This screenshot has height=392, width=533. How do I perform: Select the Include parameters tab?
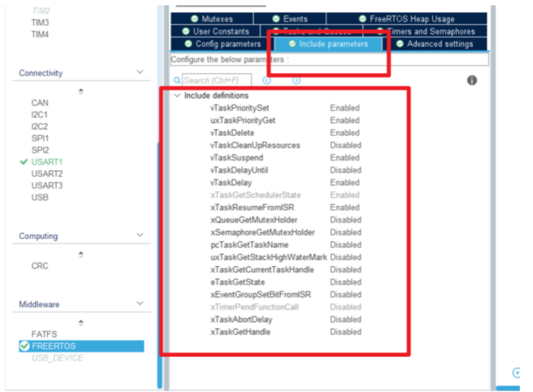tap(328, 44)
